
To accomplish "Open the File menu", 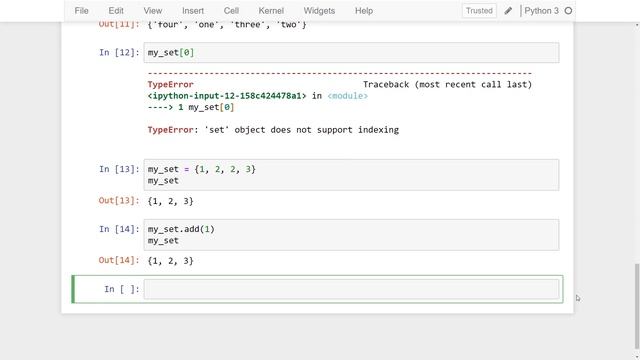I will 81,11.
